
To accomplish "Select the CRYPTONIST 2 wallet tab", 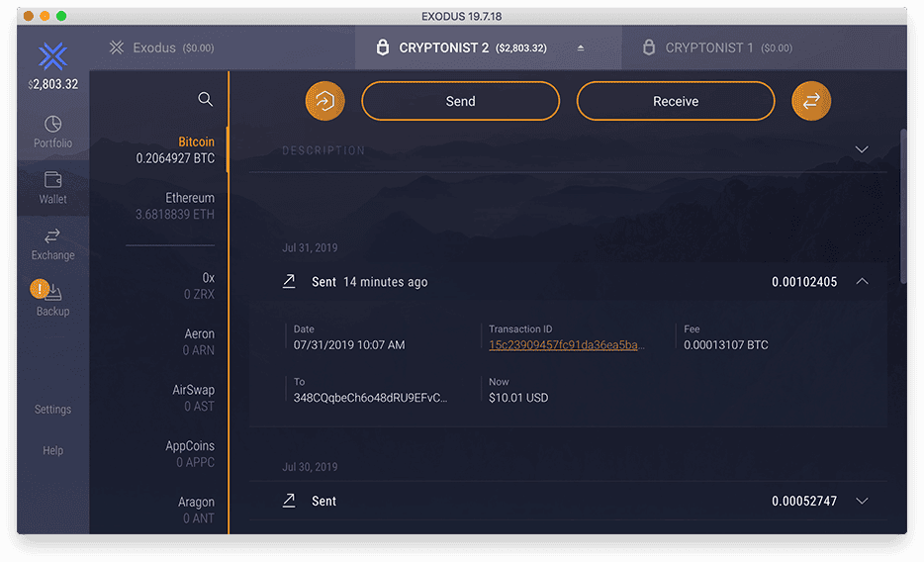I will 488,47.
